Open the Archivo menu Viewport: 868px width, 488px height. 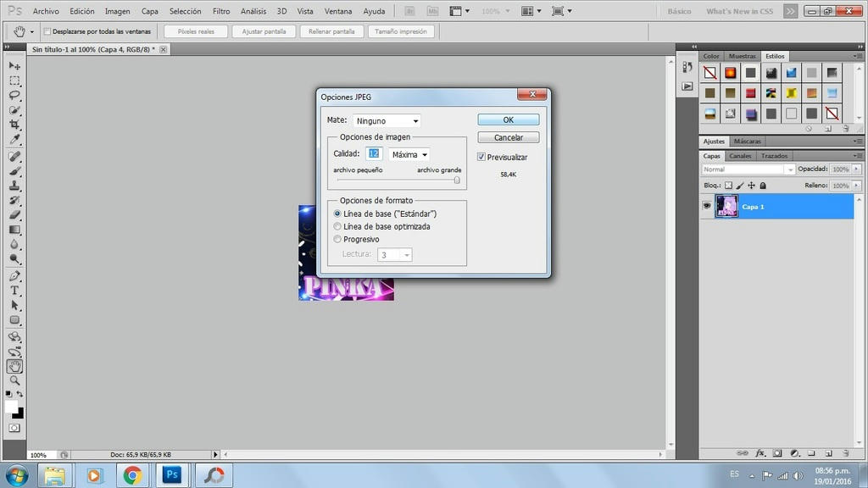(x=46, y=11)
